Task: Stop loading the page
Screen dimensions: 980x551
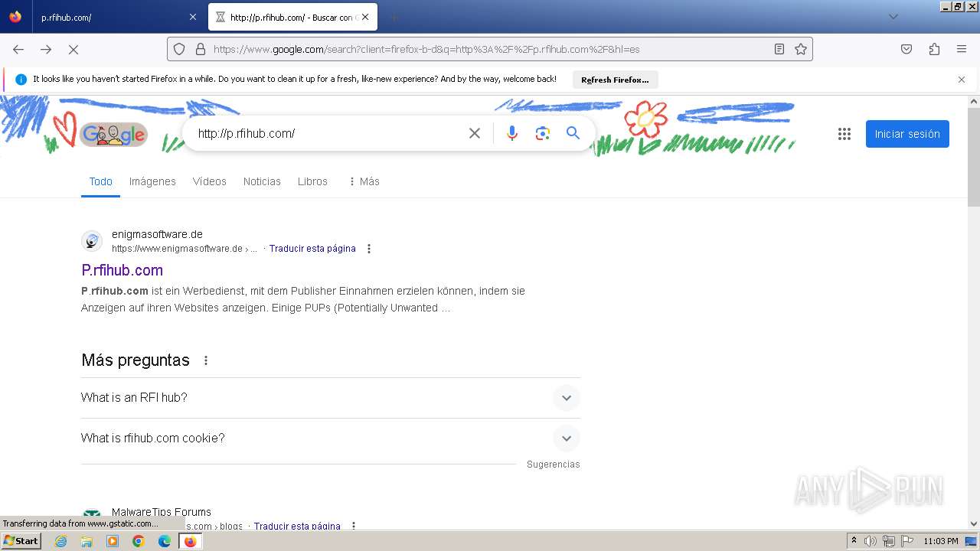Action: (x=73, y=49)
